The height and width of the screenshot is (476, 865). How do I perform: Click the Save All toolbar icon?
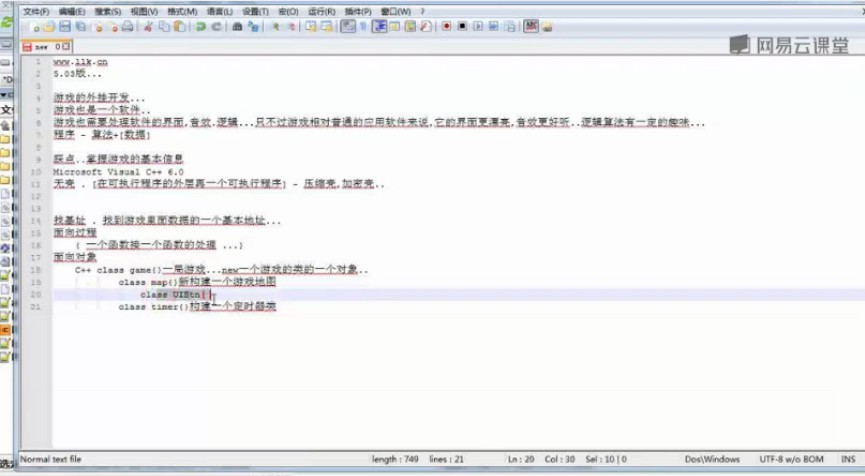(x=81, y=26)
